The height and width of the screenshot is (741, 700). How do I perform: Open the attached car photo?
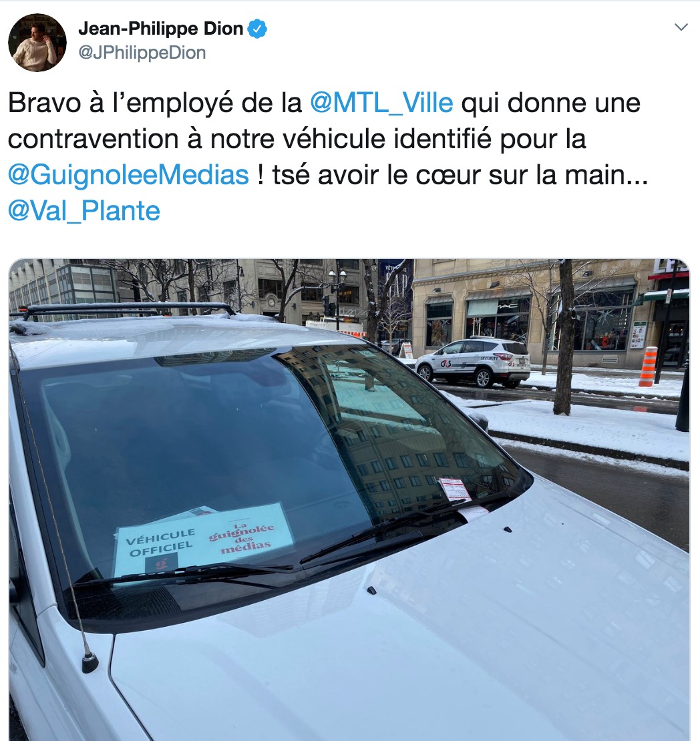pyautogui.click(x=349, y=499)
